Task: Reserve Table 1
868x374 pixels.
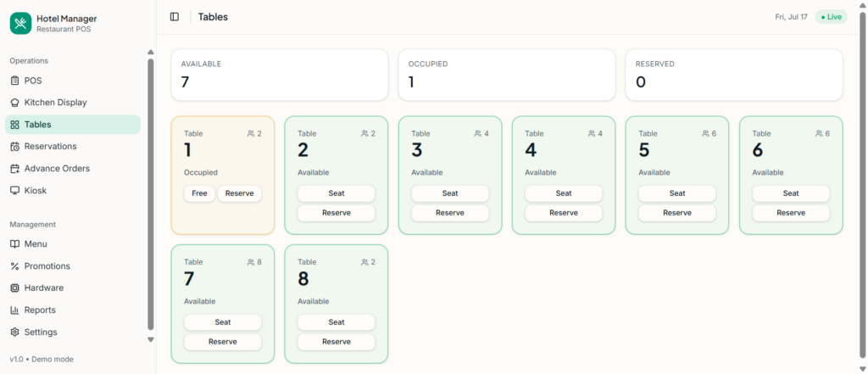Action: pos(240,193)
